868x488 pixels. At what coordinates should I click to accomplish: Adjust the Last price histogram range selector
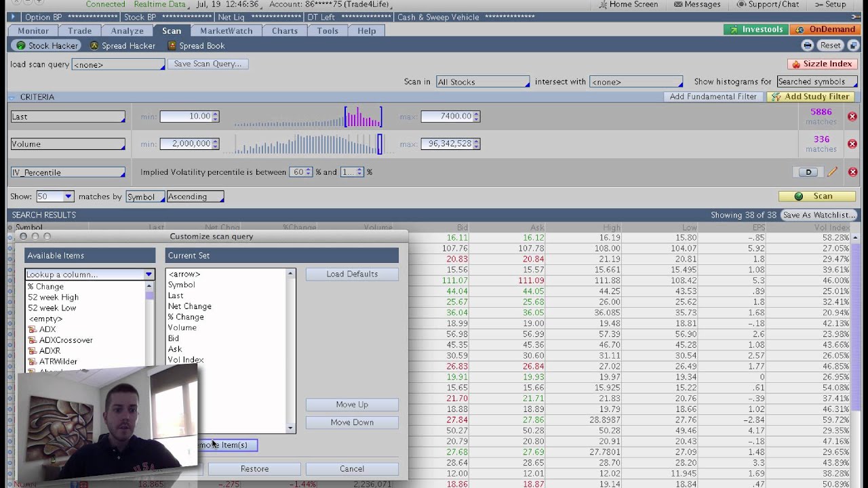363,117
